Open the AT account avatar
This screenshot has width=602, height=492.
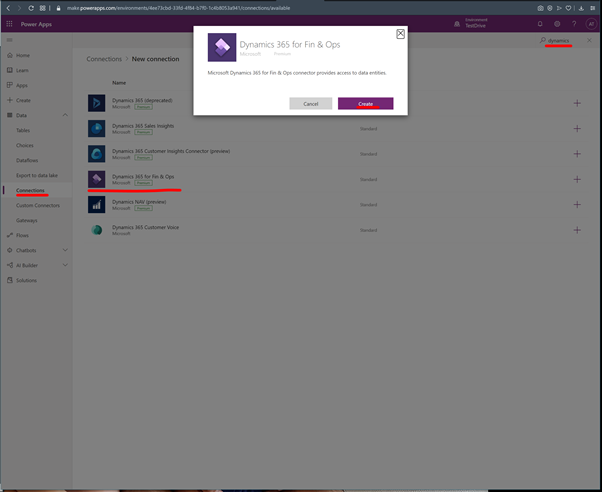[x=591, y=24]
